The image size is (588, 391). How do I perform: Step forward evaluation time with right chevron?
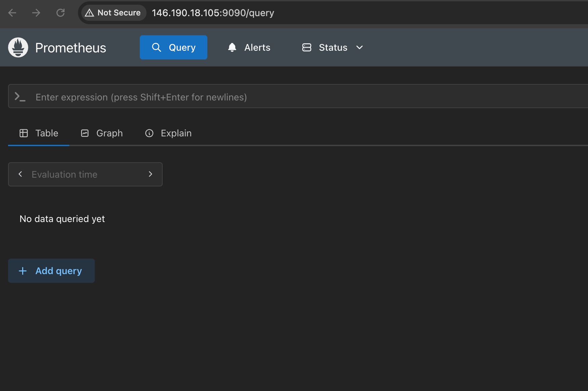coord(150,174)
